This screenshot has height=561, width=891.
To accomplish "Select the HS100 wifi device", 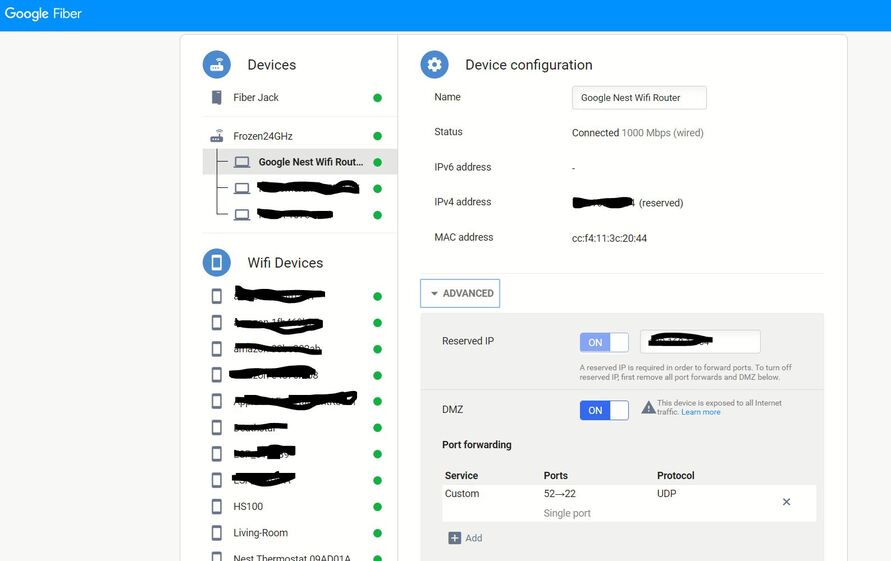I will click(248, 506).
